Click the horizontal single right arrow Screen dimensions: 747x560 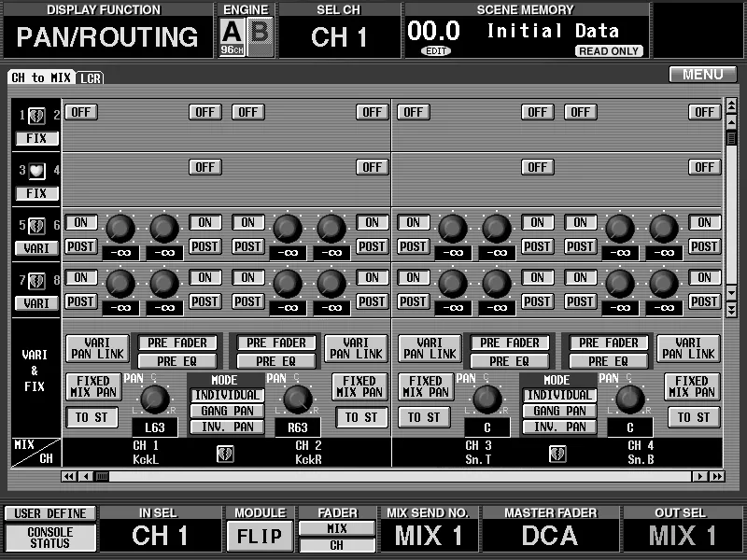[699, 476]
